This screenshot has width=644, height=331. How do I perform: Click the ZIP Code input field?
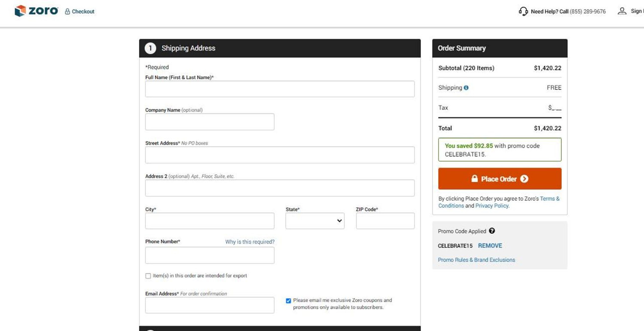(x=385, y=221)
